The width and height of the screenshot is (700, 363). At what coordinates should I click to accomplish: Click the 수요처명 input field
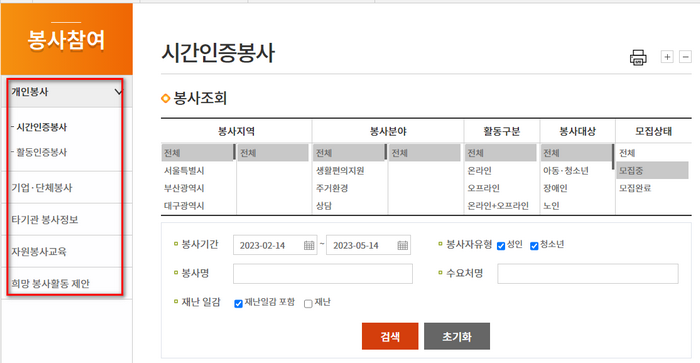(x=588, y=274)
